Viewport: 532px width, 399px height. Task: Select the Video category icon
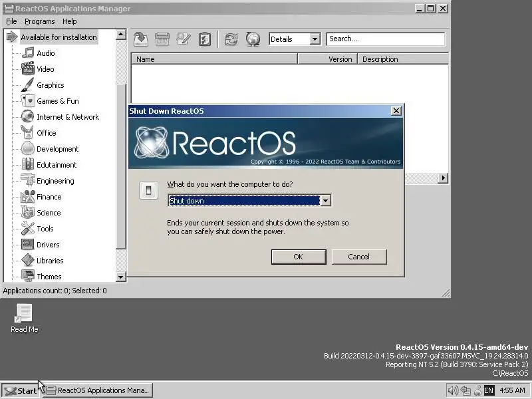point(28,69)
